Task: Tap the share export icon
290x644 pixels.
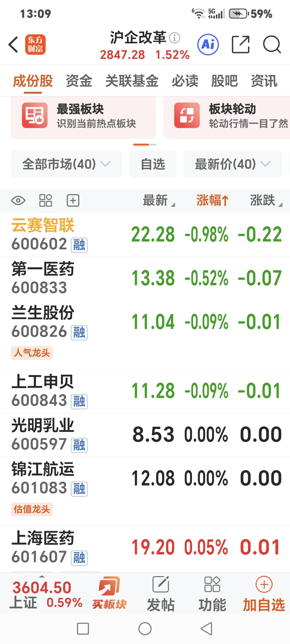Action: tap(241, 45)
